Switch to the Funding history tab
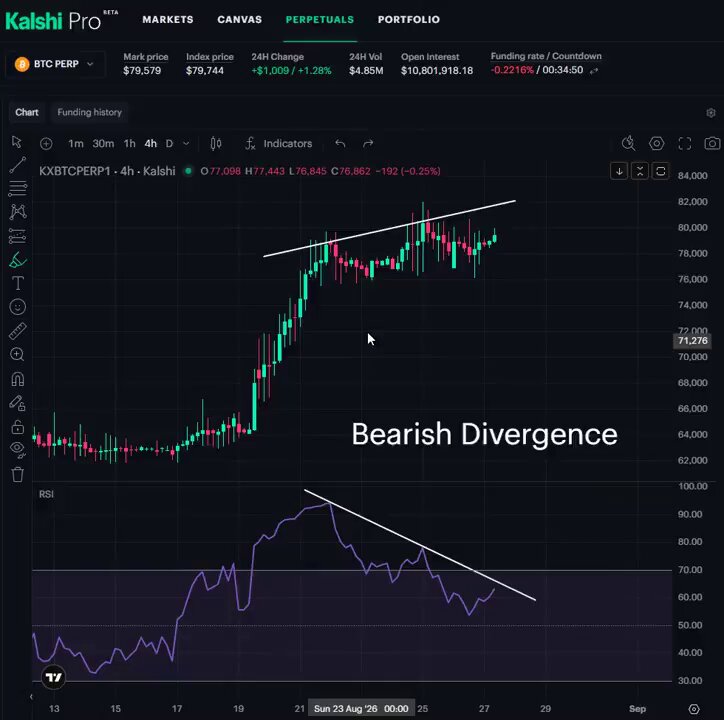The image size is (724, 720). [x=90, y=112]
